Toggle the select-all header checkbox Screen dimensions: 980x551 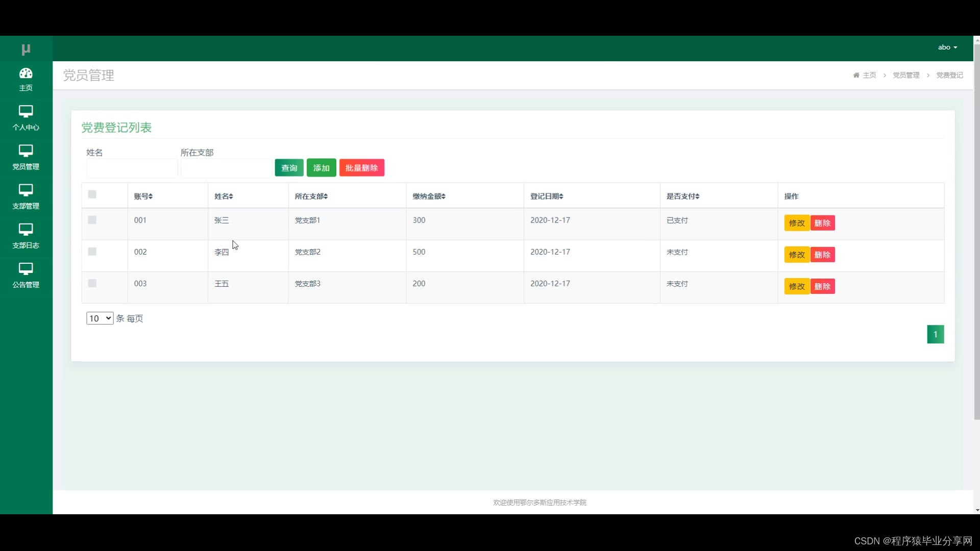tap(92, 194)
